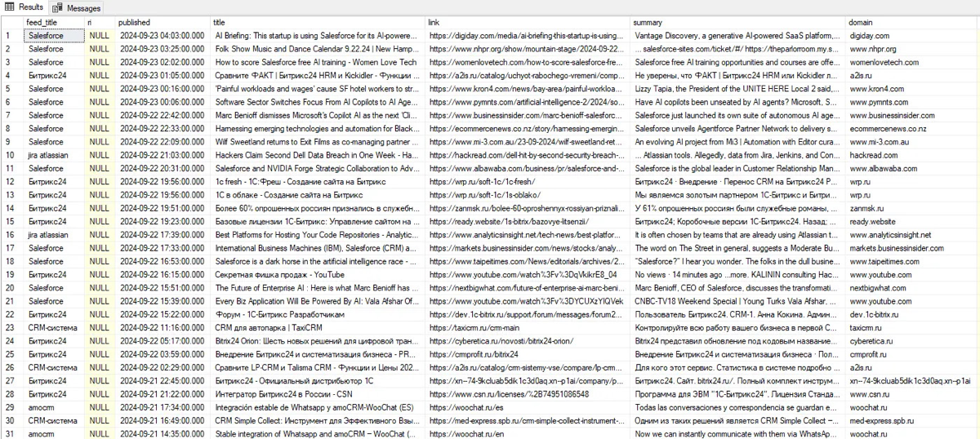
Task: Click the NULL ri cell in row 1
Action: 98,36
